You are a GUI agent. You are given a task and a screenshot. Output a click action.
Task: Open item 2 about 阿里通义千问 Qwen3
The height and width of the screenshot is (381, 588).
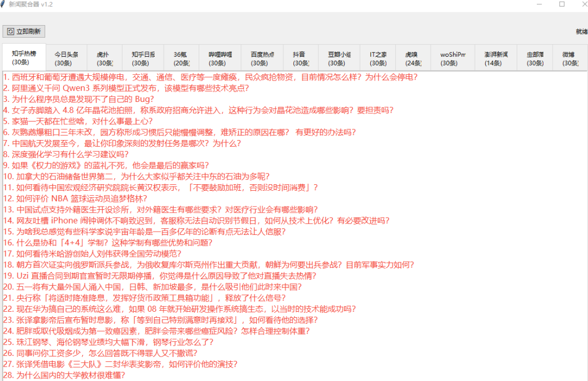(126, 88)
